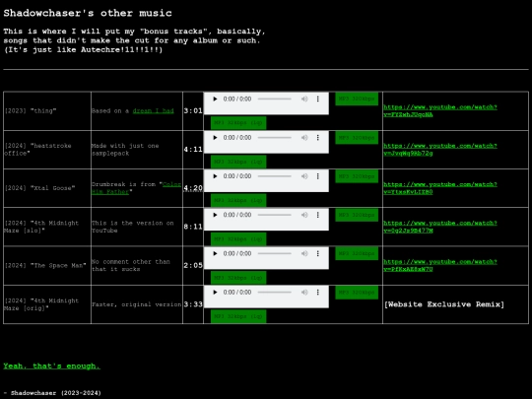Mute the "Xtal Goose" audio player
Viewport: 532px width, 399px height.
pyautogui.click(x=304, y=176)
